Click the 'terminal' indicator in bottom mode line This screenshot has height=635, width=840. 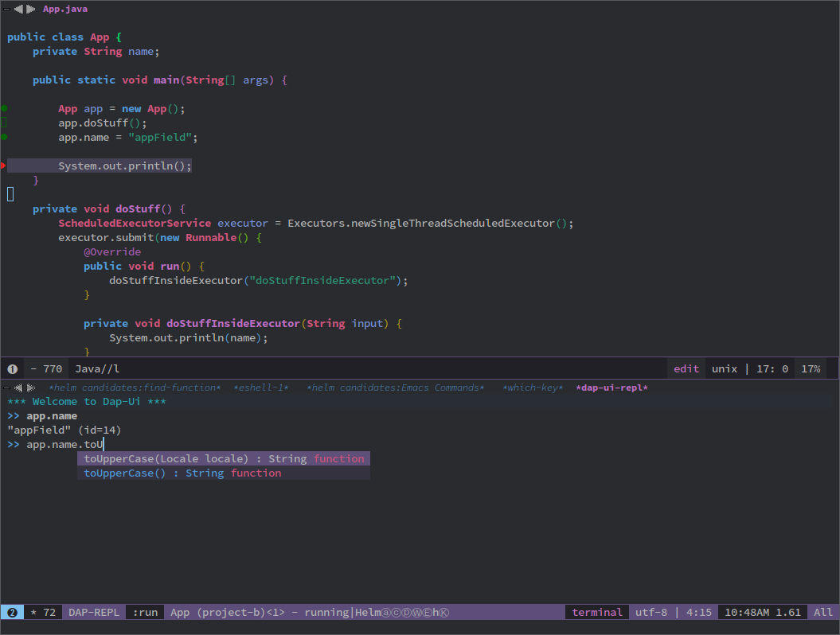(x=597, y=613)
